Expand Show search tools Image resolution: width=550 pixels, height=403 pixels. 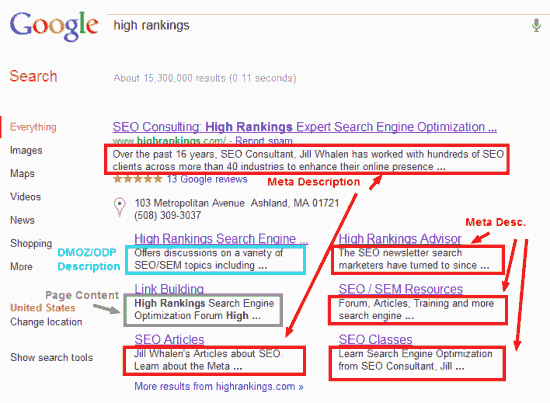52,357
